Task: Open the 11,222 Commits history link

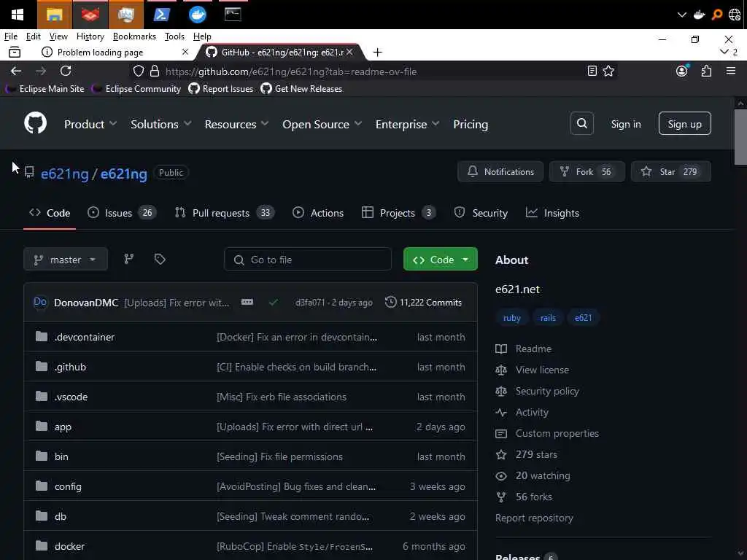Action: 424,302
